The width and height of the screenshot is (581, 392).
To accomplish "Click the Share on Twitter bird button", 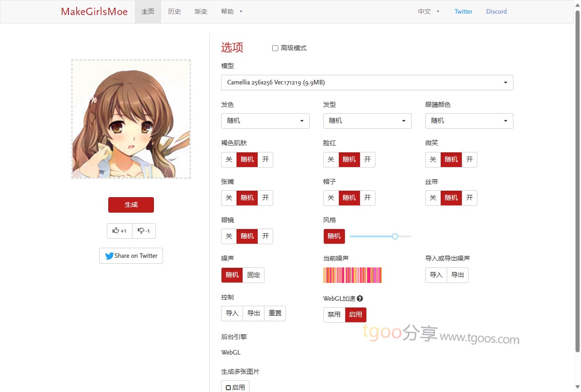I will [131, 256].
